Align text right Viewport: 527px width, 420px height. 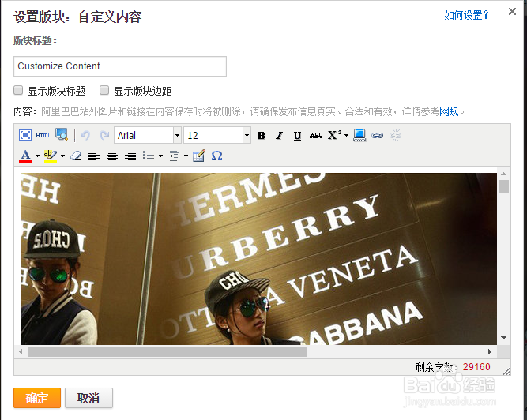[x=130, y=156]
